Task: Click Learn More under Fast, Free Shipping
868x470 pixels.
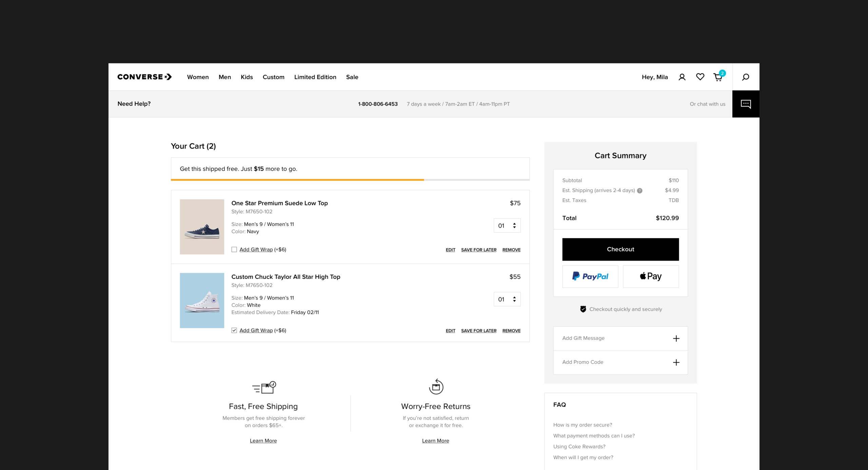Action: 263,441
